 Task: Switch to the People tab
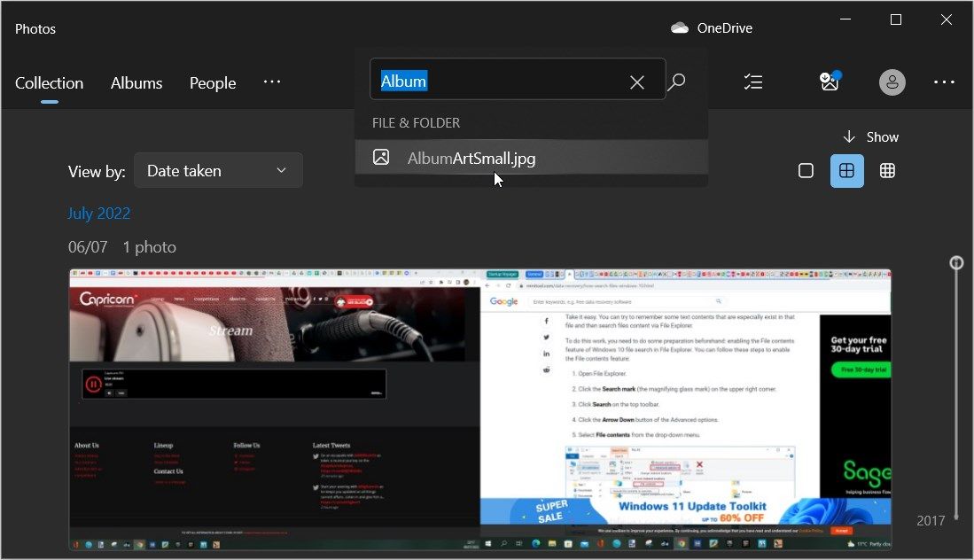point(213,83)
